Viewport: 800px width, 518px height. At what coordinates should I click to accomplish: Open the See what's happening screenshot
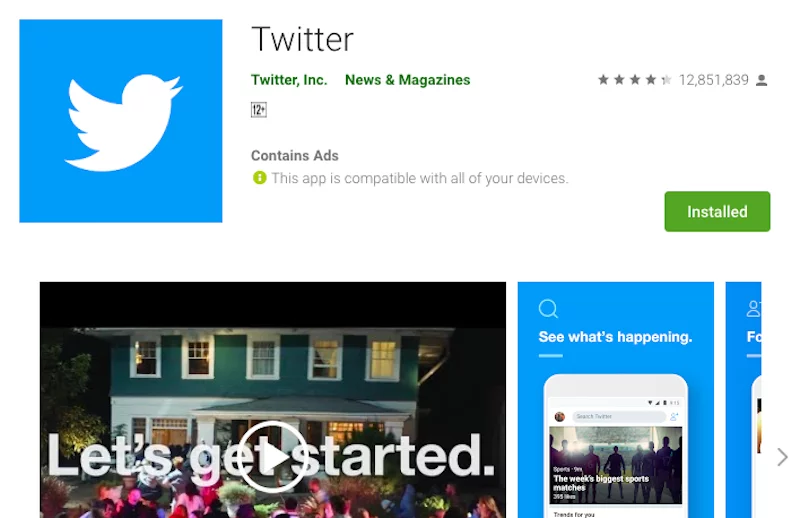coord(615,400)
